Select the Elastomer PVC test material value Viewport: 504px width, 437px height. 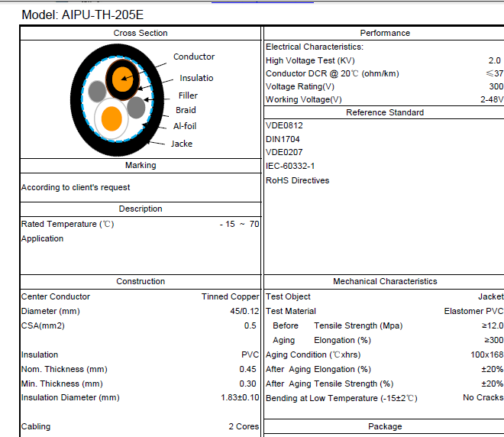tap(473, 311)
